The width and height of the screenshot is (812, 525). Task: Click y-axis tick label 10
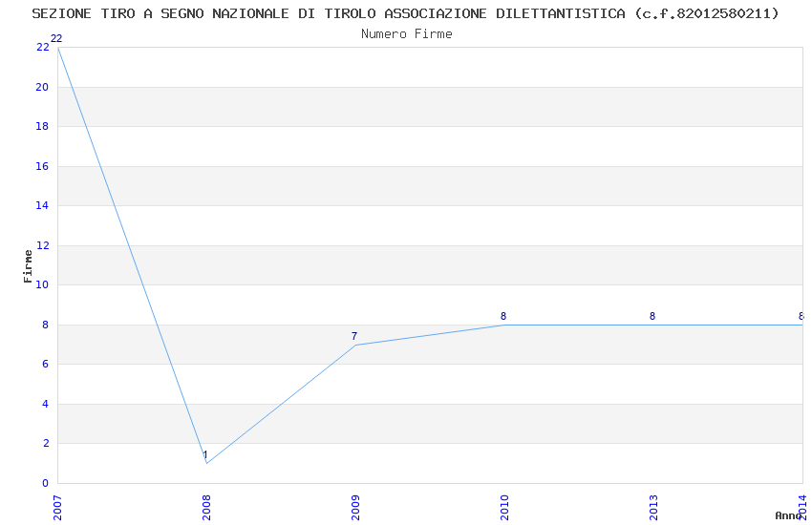click(42, 285)
